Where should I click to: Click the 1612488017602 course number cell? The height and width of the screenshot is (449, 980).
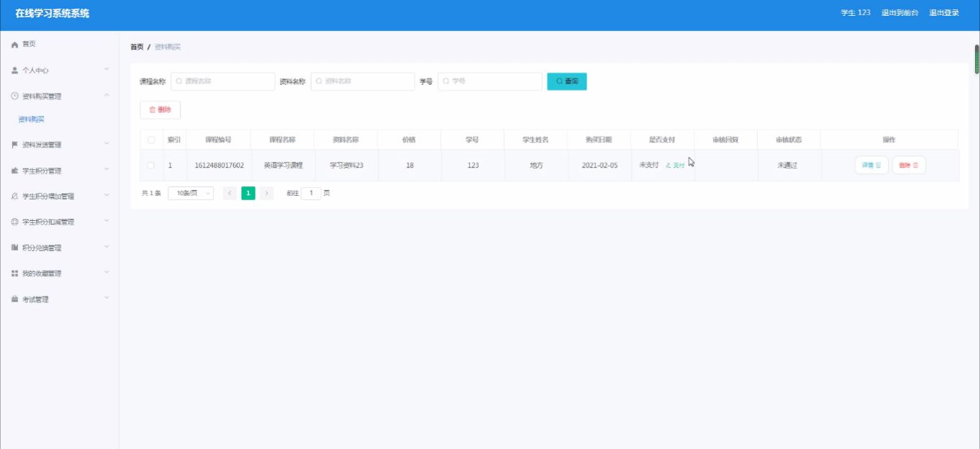click(219, 165)
